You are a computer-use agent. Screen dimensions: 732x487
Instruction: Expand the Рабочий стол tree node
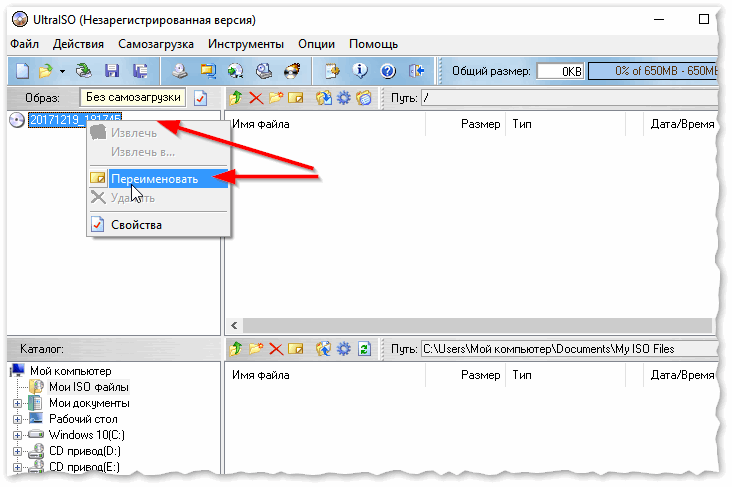(x=17, y=419)
